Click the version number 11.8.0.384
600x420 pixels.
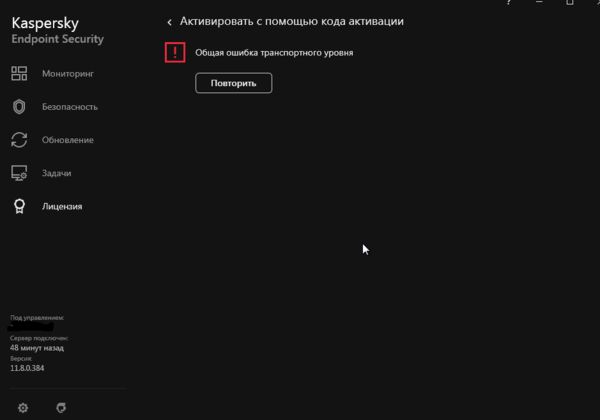click(27, 368)
